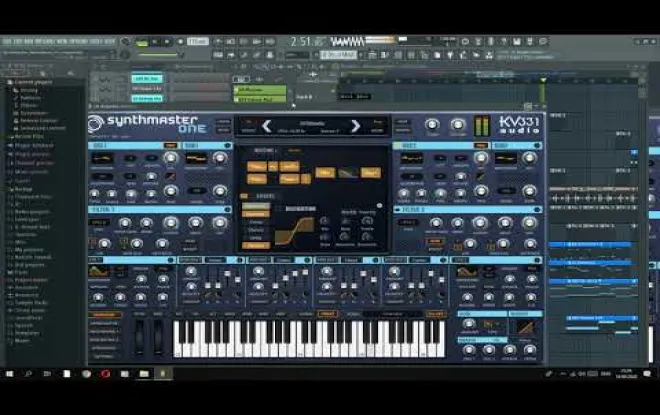Screen dimensions: 660x415
Task: Open the SUB1 waveform selector
Action: click(196, 159)
